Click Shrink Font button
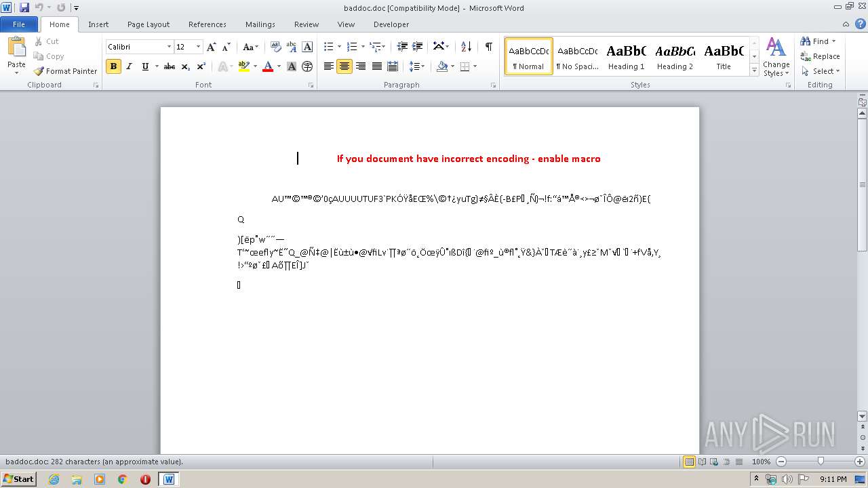This screenshot has height=488, width=868. click(x=226, y=47)
